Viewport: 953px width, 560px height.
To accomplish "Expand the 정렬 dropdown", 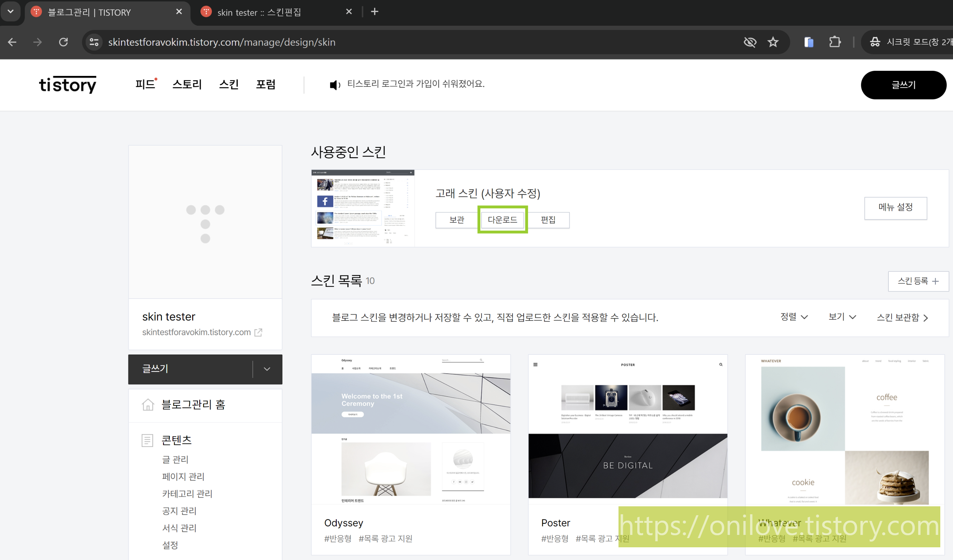I will 794,317.
